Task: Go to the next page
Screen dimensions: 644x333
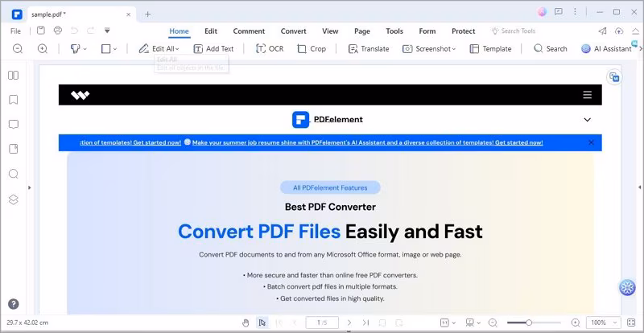Action: click(349, 323)
